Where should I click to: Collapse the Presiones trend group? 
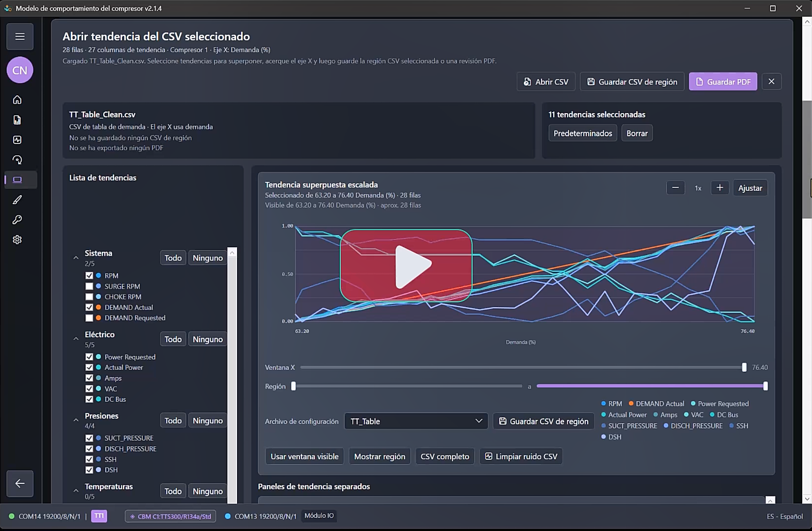pos(76,420)
